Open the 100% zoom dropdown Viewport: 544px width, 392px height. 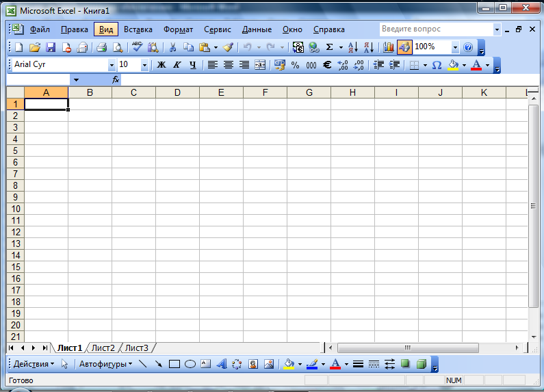[455, 47]
